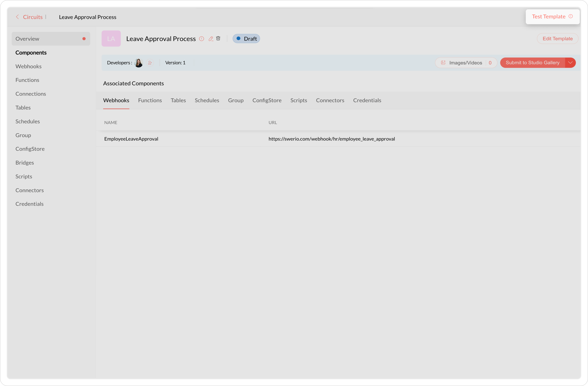Click the Test Template button
The width and height of the screenshot is (588, 386).
tap(553, 17)
